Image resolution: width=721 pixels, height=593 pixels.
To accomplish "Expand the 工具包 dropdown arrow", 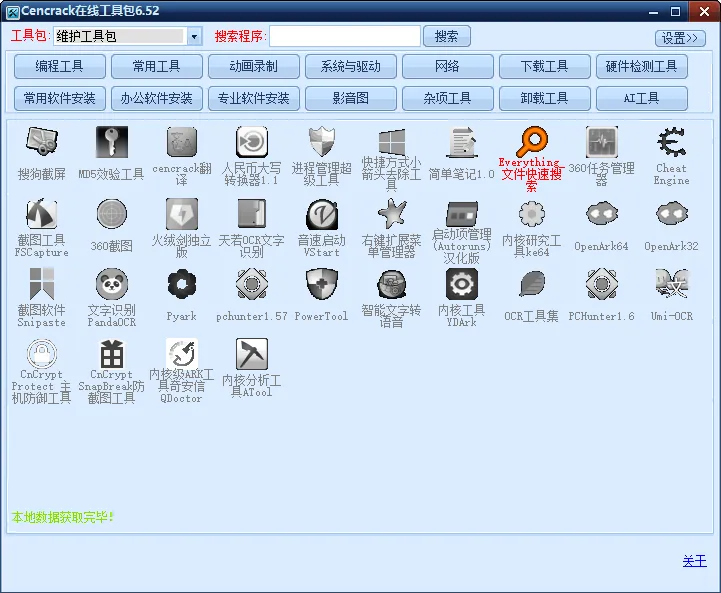I will coord(195,36).
